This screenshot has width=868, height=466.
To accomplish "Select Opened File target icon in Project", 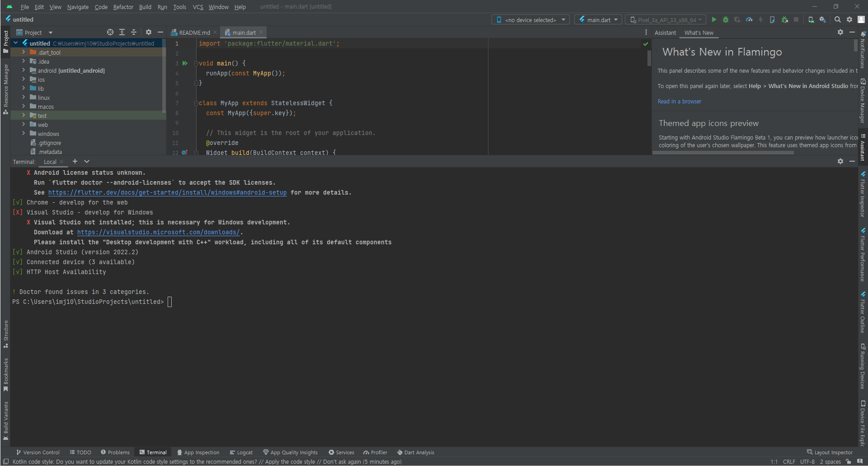I will pos(110,32).
